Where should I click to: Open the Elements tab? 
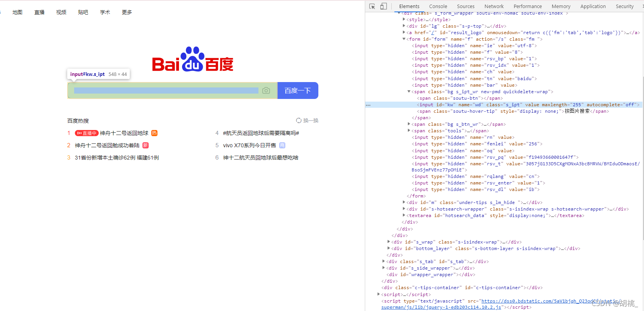(409, 6)
